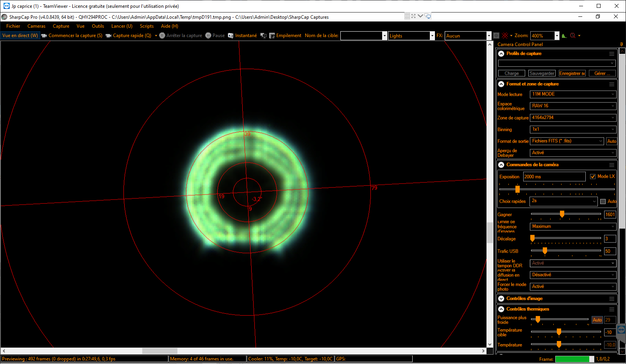This screenshot has height=364, width=626.
Task: Toggle the Auto cooler power button
Action: coord(597,320)
